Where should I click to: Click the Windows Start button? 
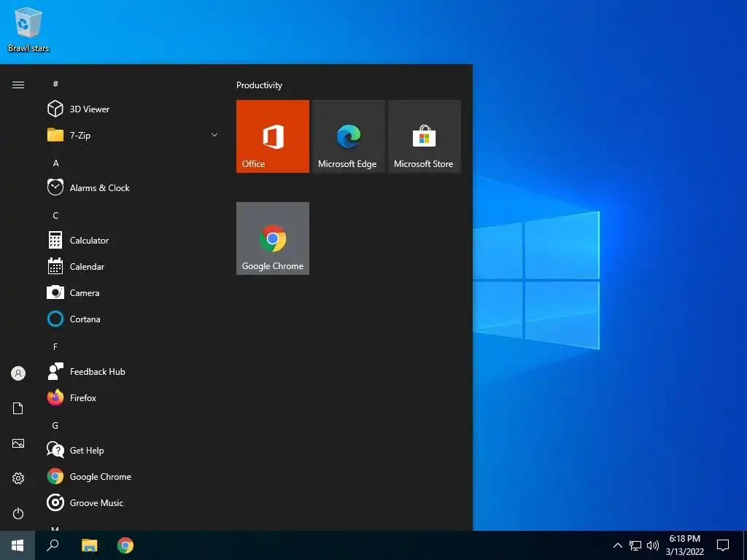(x=18, y=545)
